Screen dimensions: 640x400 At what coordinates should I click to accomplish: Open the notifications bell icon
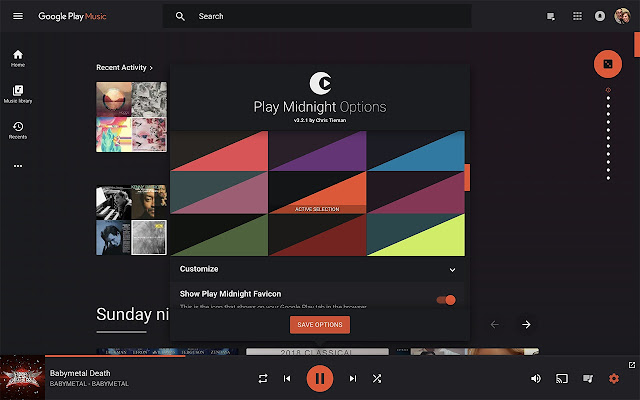(x=600, y=16)
